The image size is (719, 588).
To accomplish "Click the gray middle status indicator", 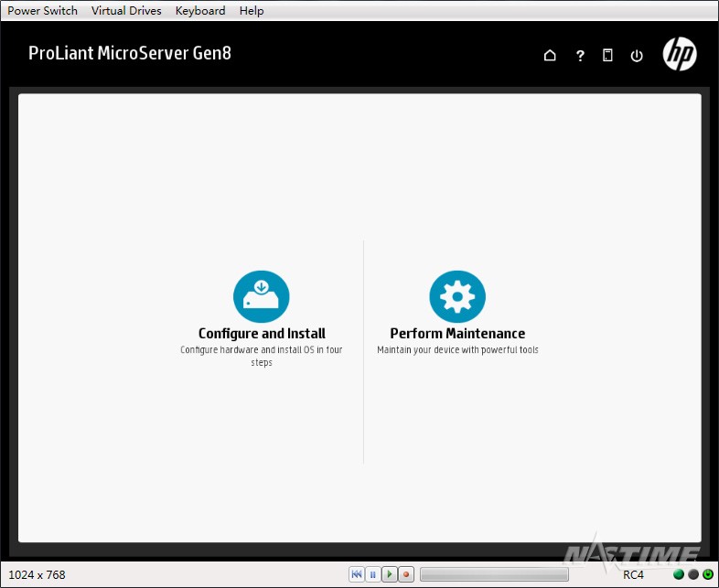I will point(693,574).
